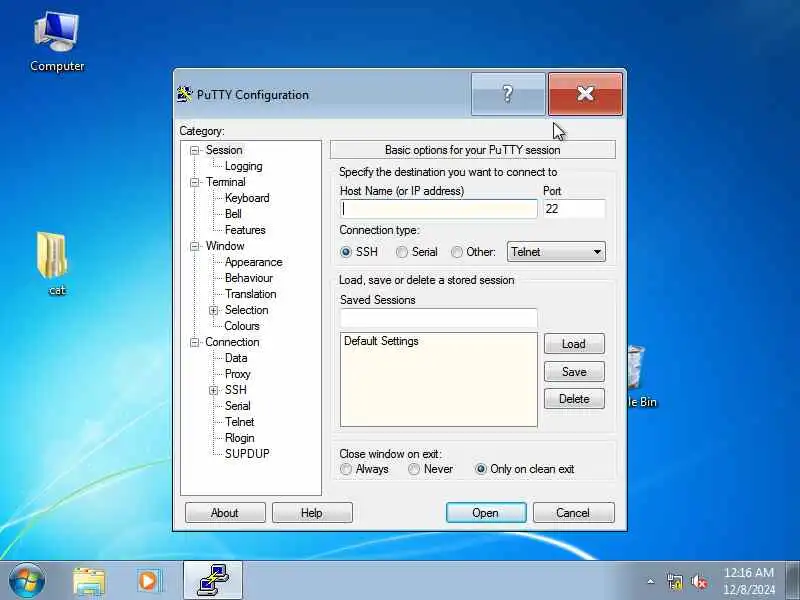Open Translation settings category
This screenshot has width=800, height=600.
tap(251, 294)
